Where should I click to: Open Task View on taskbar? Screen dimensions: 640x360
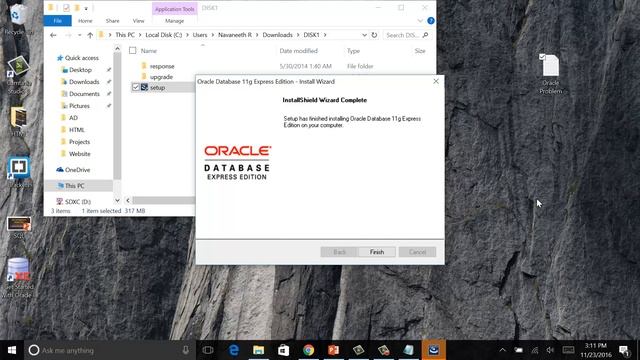(208, 350)
